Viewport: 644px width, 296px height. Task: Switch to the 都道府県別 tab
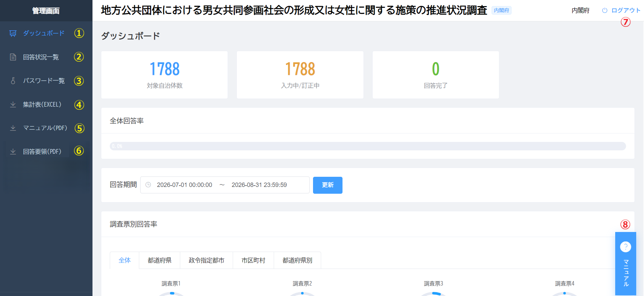click(x=297, y=260)
